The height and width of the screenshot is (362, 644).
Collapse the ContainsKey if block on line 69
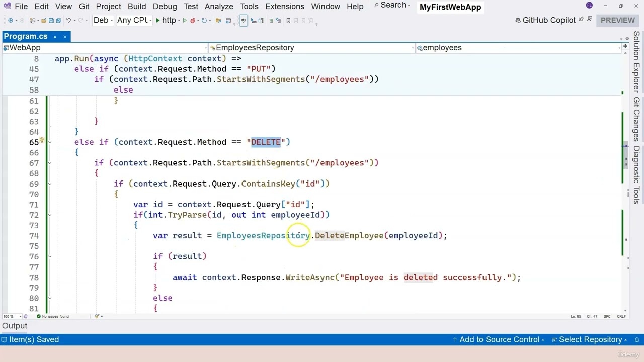click(49, 184)
